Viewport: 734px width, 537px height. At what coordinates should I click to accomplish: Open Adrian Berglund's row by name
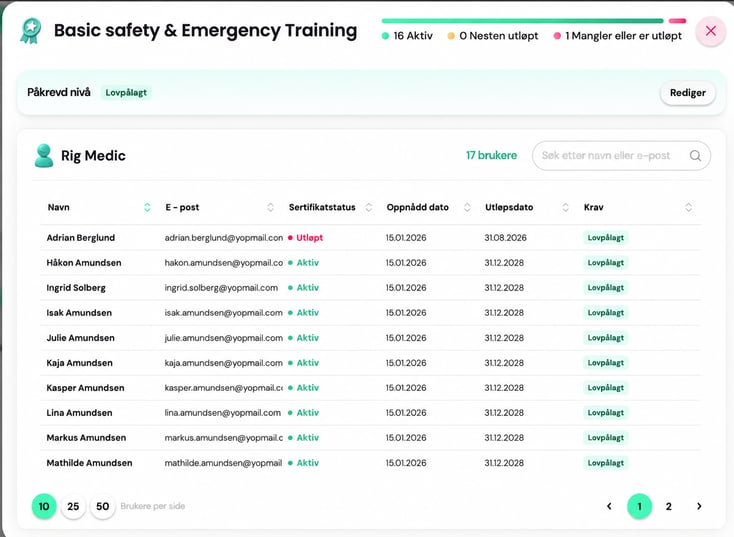point(81,237)
